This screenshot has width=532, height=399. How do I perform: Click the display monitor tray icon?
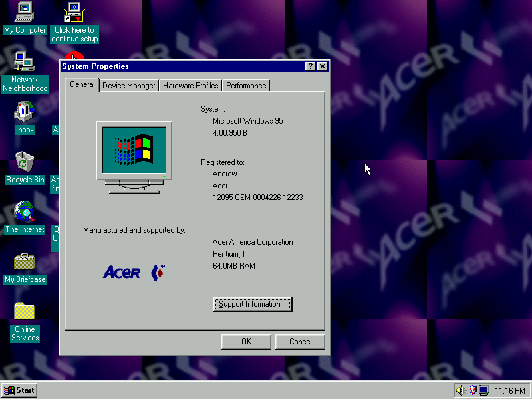483,390
